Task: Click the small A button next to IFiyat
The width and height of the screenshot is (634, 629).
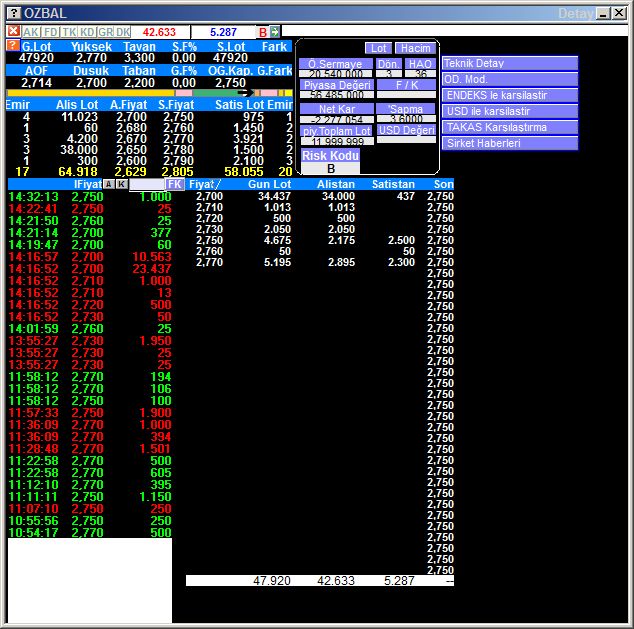Action: tap(109, 184)
